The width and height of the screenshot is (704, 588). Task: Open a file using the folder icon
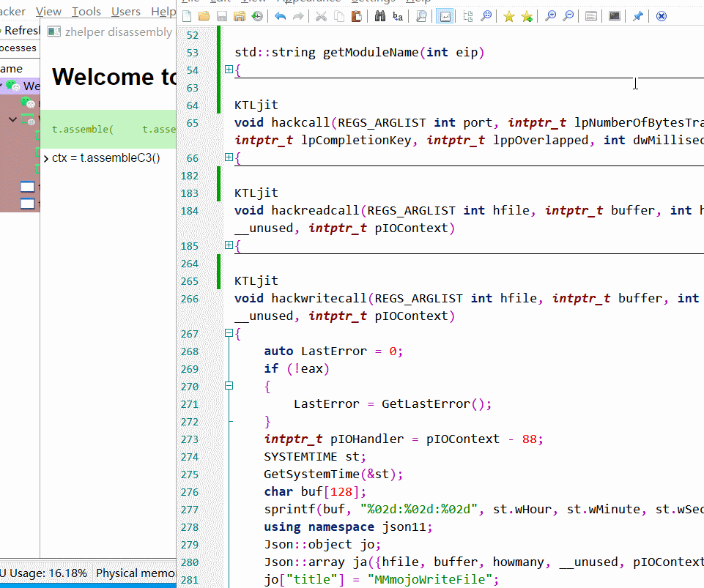204,17
